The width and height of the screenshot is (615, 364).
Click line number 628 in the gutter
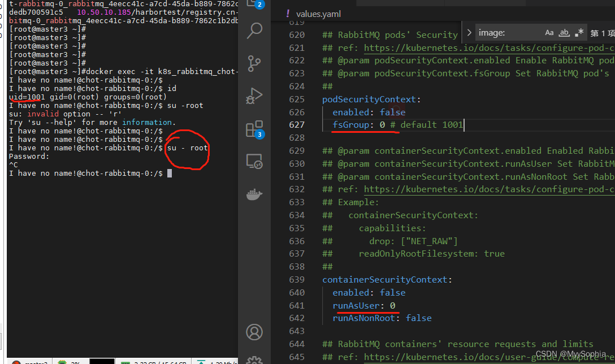click(297, 138)
